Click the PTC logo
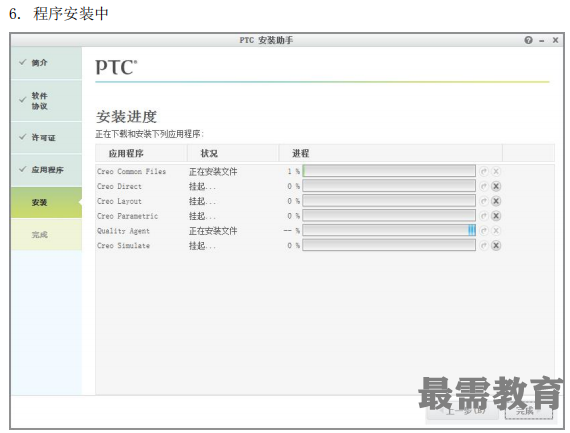This screenshot has height=433, width=570. click(116, 67)
